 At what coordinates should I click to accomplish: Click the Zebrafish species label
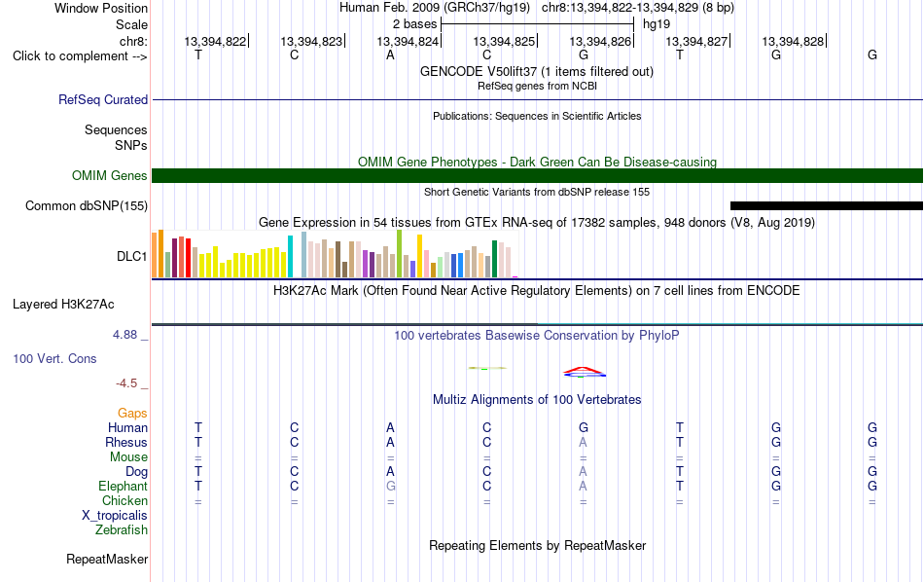pyautogui.click(x=122, y=530)
